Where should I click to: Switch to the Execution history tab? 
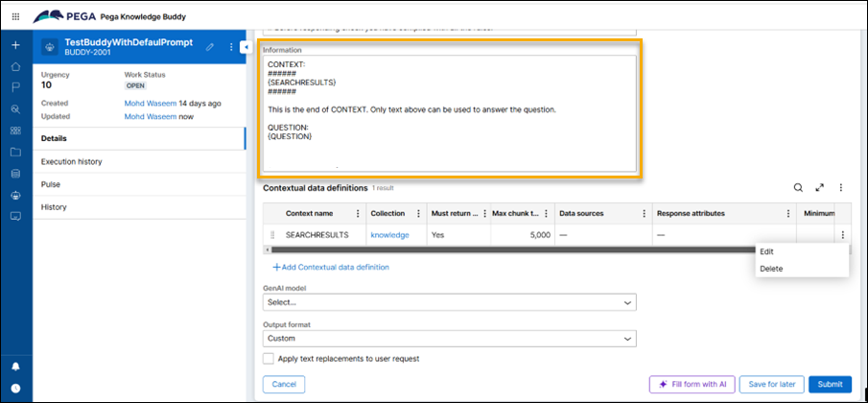pyautogui.click(x=139, y=161)
